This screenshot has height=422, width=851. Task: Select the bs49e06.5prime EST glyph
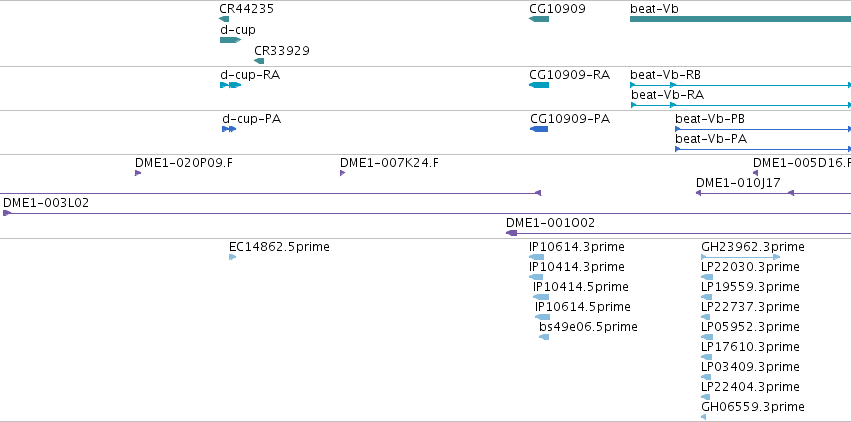[544, 337]
